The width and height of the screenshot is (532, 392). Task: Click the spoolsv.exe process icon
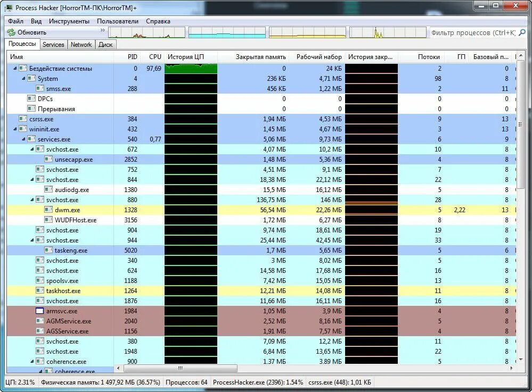tap(40, 280)
